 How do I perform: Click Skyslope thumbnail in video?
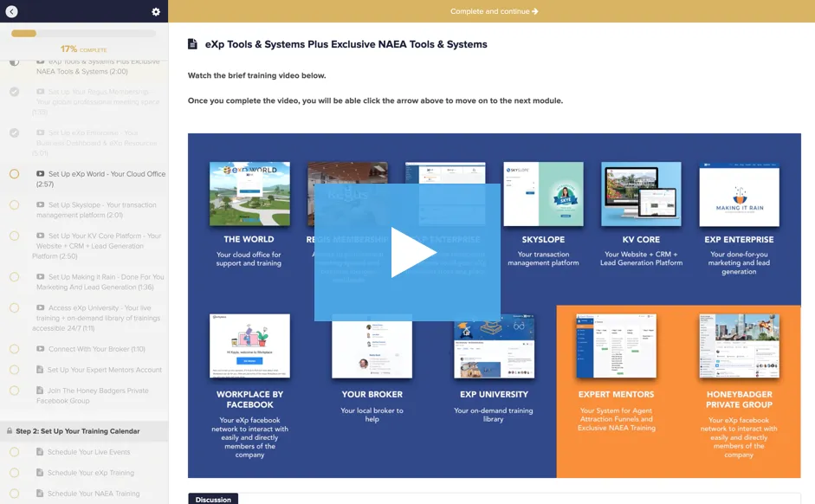[x=543, y=194]
